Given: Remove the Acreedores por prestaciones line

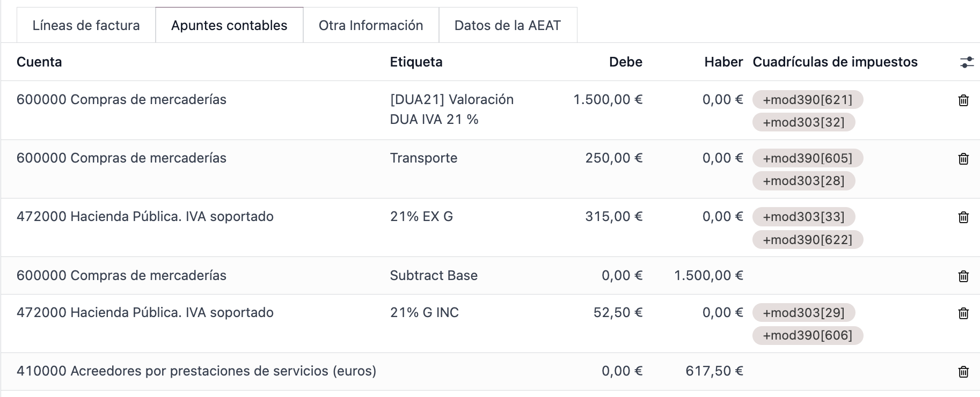Looking at the screenshot, I should point(964,370).
